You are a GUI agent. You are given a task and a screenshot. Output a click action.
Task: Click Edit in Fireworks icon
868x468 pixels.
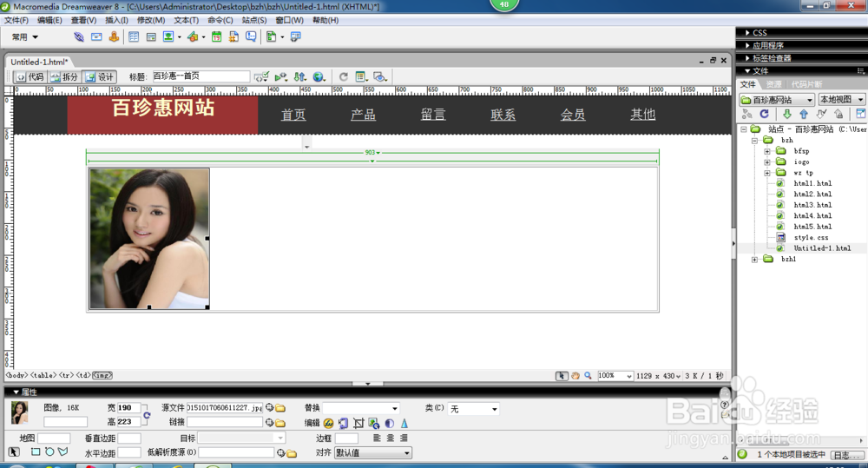[x=329, y=423]
